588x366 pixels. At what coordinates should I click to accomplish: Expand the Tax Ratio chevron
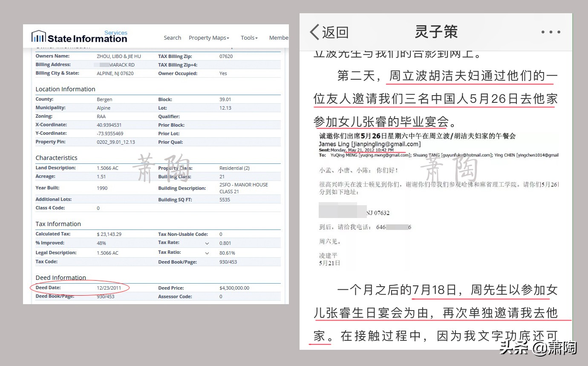click(x=207, y=253)
